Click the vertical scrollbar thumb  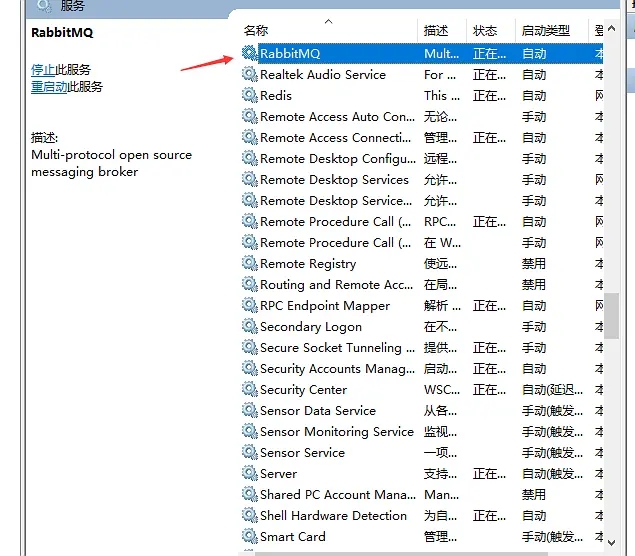click(x=612, y=316)
